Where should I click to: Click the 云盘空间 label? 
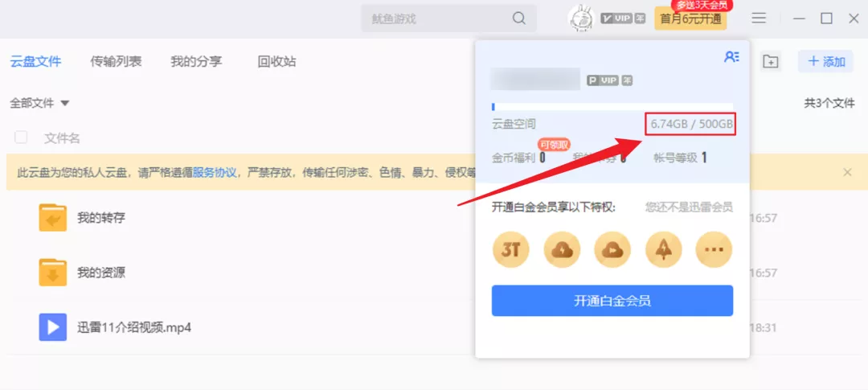[x=514, y=124]
